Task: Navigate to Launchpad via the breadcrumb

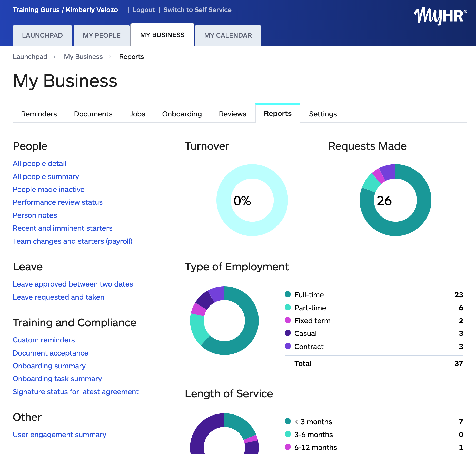Action: coord(30,57)
